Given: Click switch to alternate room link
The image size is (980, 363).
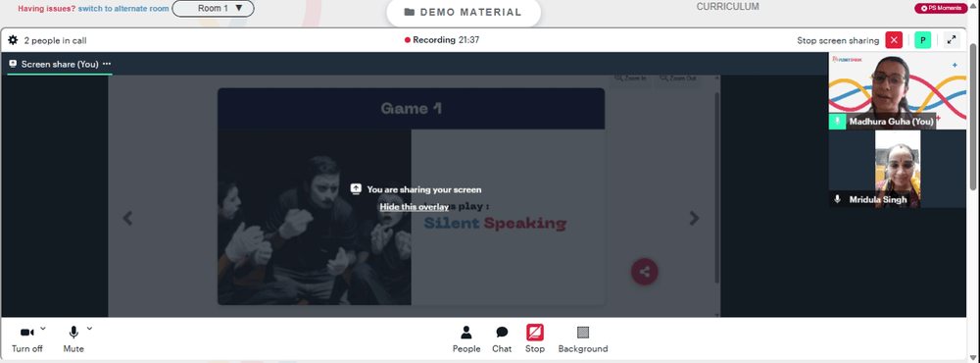Looking at the screenshot, I should 123,9.
